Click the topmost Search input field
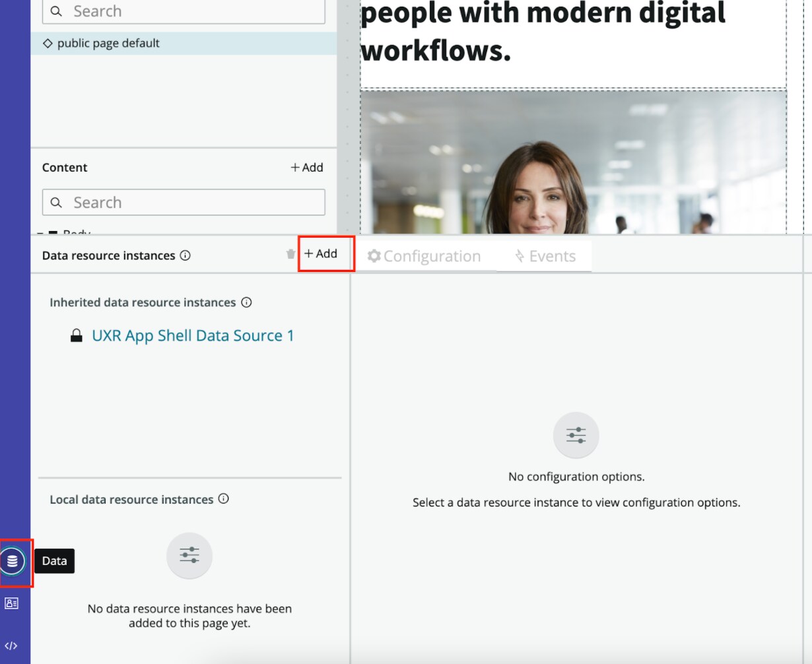Screen dimensions: 812x664 click(183, 11)
